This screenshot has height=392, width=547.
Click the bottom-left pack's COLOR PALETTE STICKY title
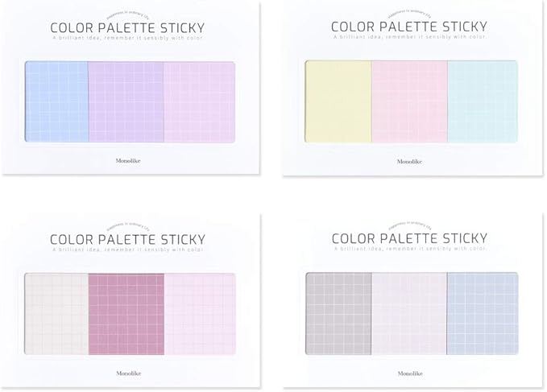128,237
